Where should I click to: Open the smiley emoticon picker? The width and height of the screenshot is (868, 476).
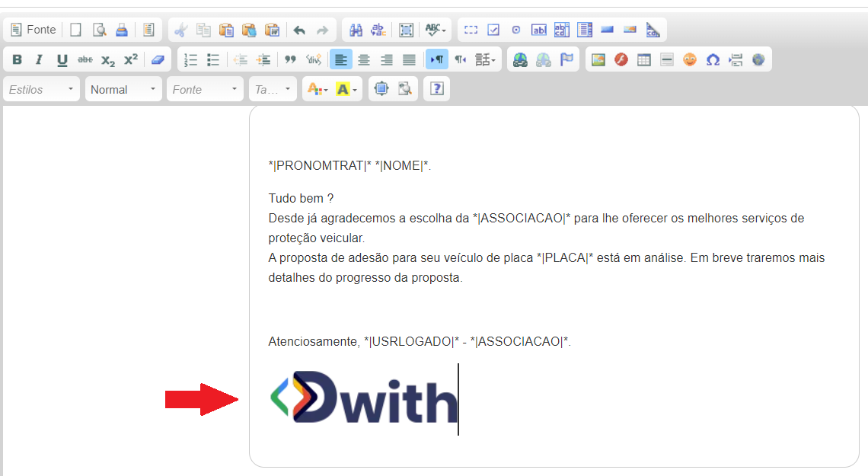coord(690,59)
